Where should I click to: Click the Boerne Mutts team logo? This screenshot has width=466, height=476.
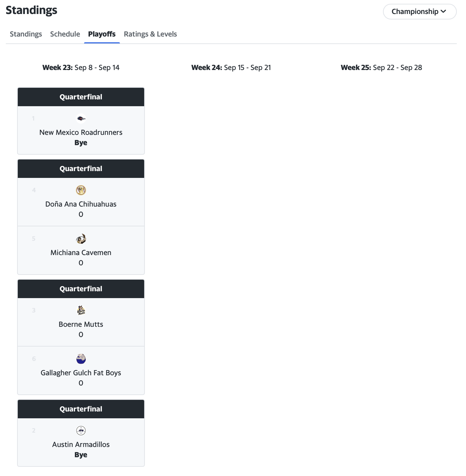[x=81, y=310]
